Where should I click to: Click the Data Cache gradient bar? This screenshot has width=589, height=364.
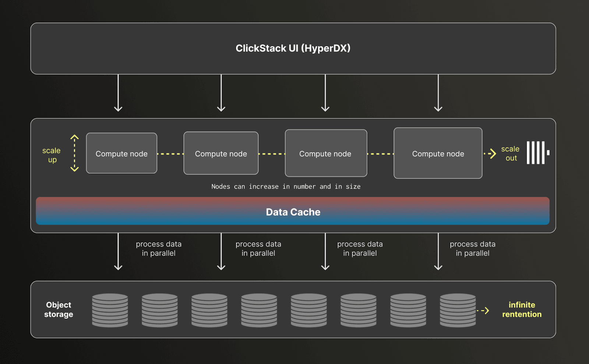pyautogui.click(x=293, y=211)
